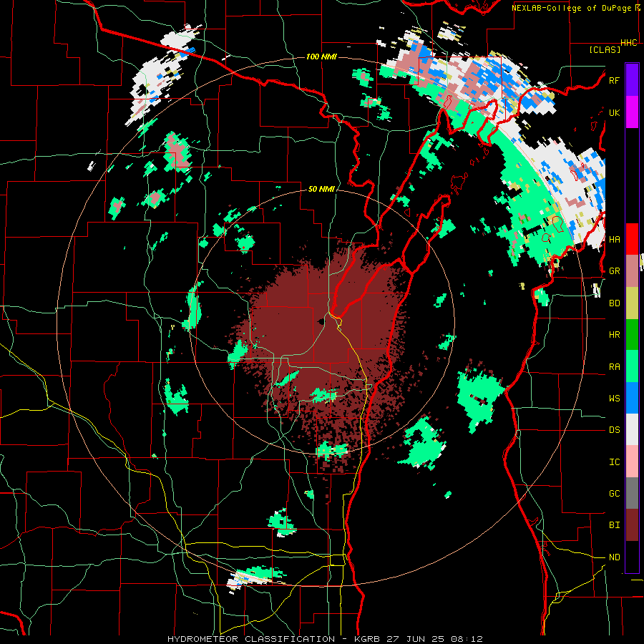Click the black radar site dot at center
This screenshot has width=644, height=644.
point(320,321)
